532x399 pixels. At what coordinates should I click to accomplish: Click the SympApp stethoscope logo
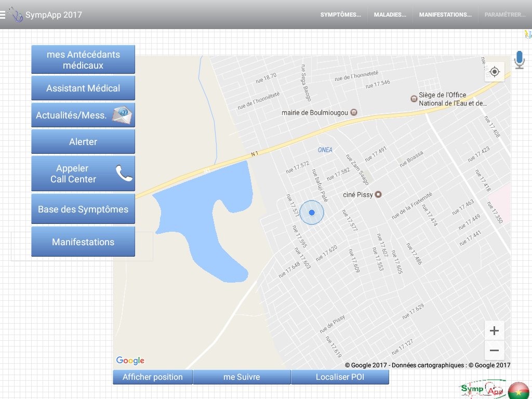pyautogui.click(x=15, y=15)
